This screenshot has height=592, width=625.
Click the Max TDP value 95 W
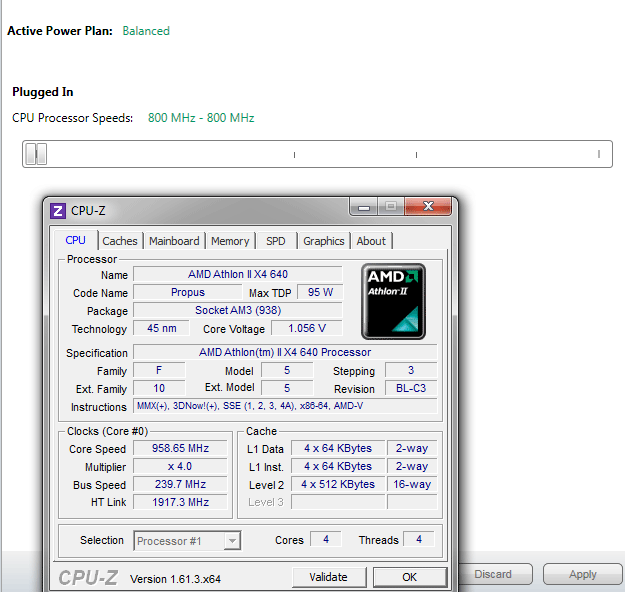point(320,292)
